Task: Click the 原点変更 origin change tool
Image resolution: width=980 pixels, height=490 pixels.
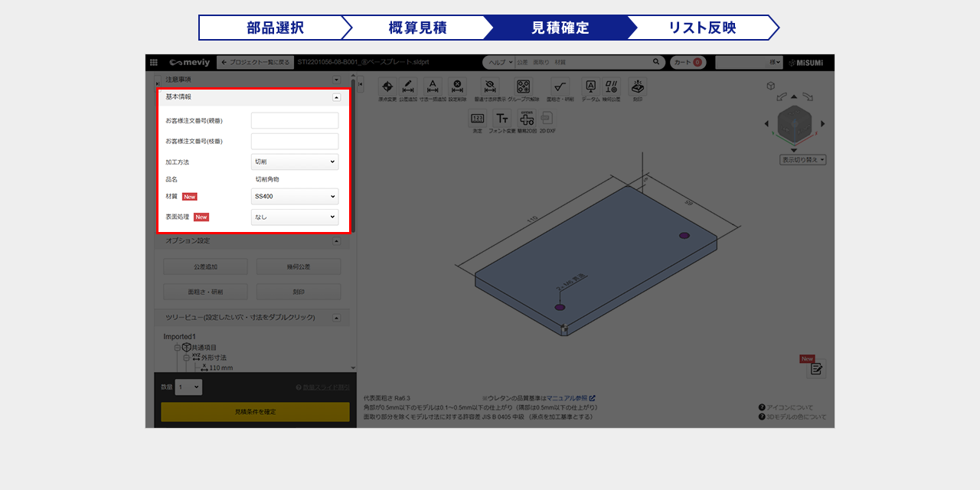Action: [387, 87]
